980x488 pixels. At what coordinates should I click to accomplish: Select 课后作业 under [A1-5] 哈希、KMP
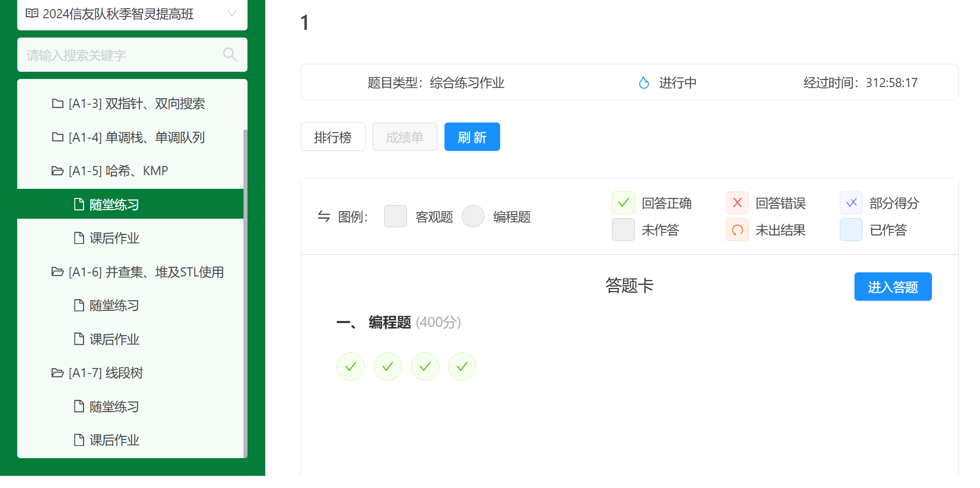[x=114, y=238]
